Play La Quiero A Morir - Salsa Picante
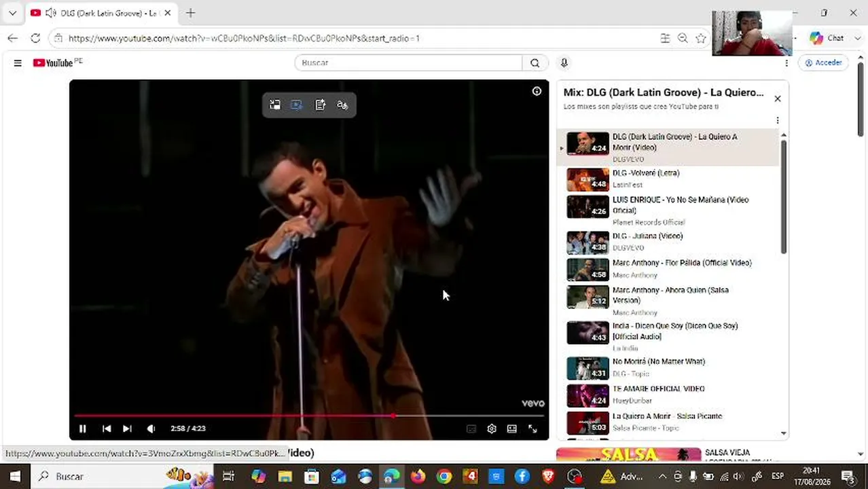Screen dimensions: 868x489 point(669,422)
